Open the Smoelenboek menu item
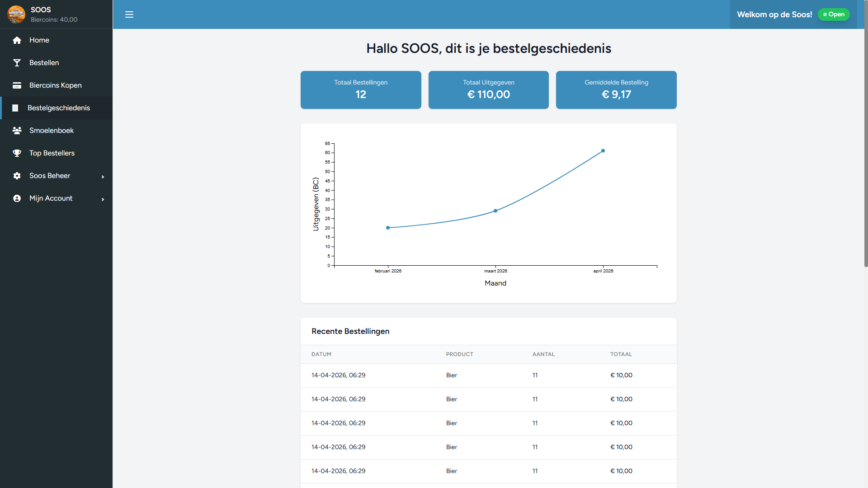868x488 pixels. click(52, 131)
